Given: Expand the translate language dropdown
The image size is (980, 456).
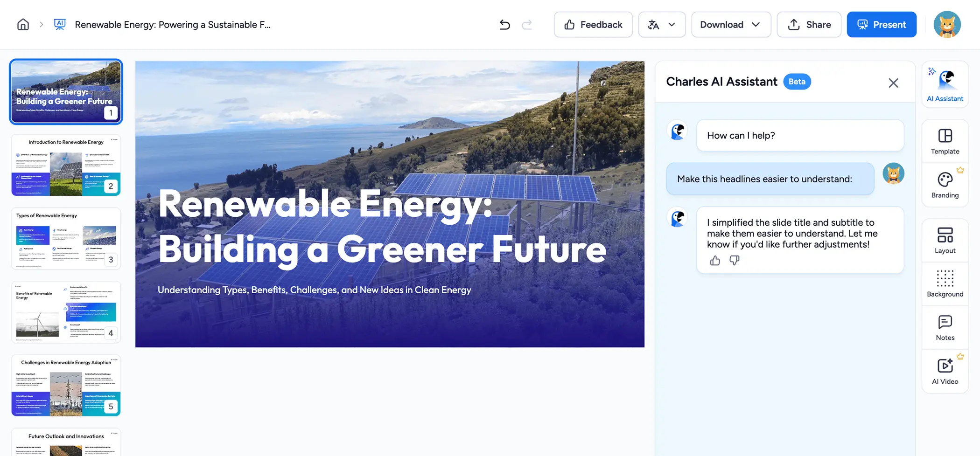Looking at the screenshot, I should click(x=662, y=25).
